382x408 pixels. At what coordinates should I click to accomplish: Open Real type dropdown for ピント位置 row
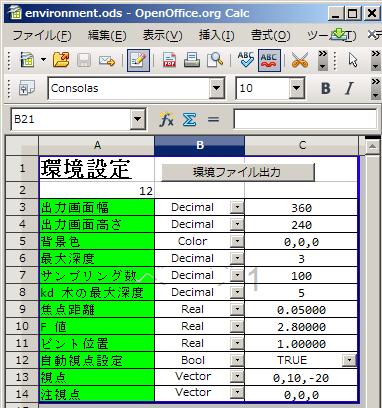[237, 343]
